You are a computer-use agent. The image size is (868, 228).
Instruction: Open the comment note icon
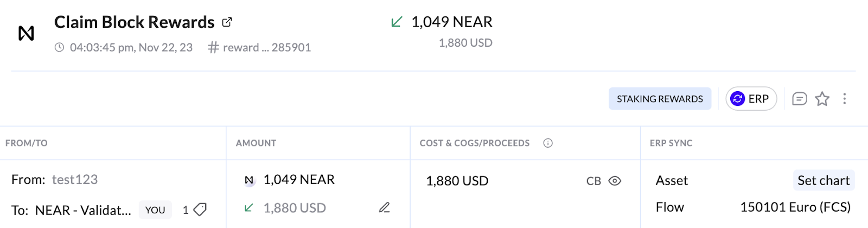point(799,99)
